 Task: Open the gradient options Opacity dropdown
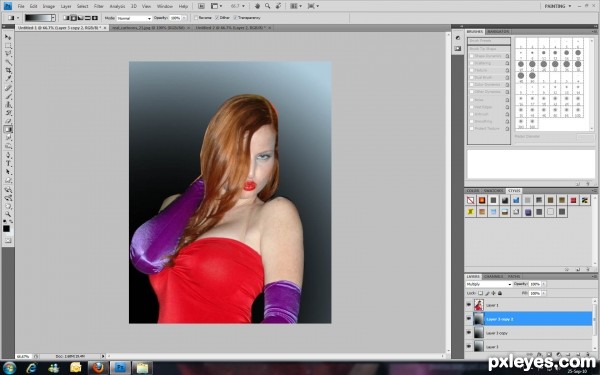(184, 18)
